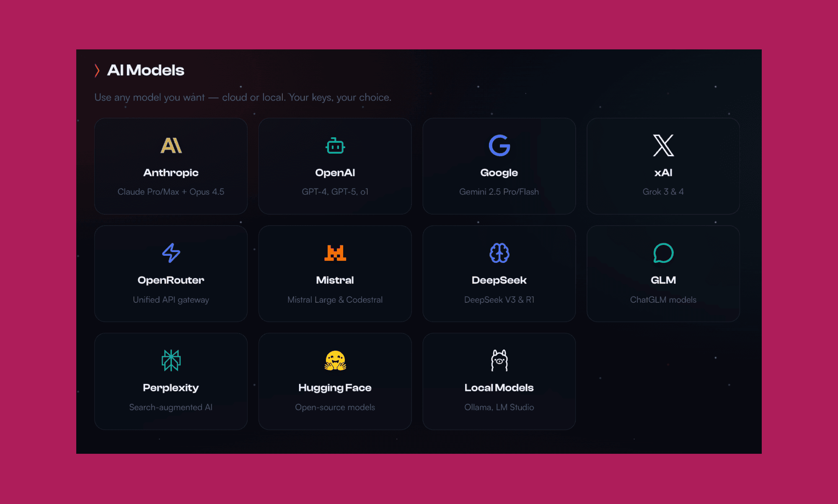Screen dimensions: 838x504
Task: Click the AI Models section heading
Action: pyautogui.click(x=146, y=70)
